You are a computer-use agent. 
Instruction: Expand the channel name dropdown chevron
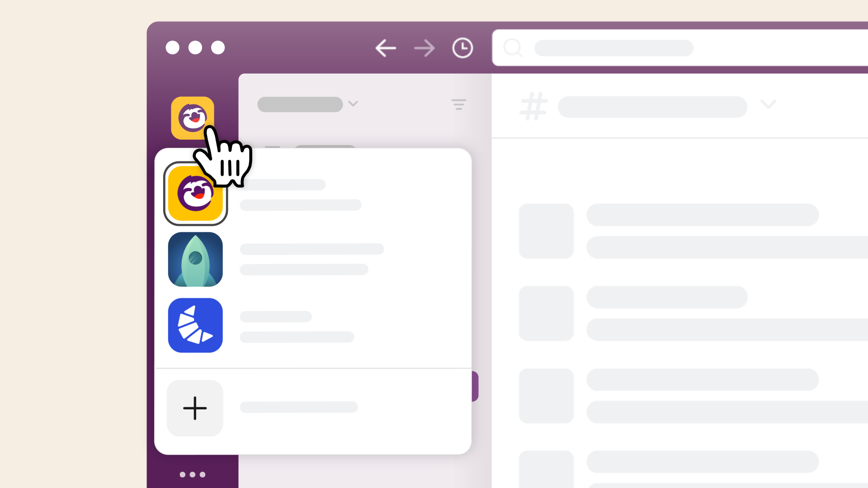[x=769, y=105]
